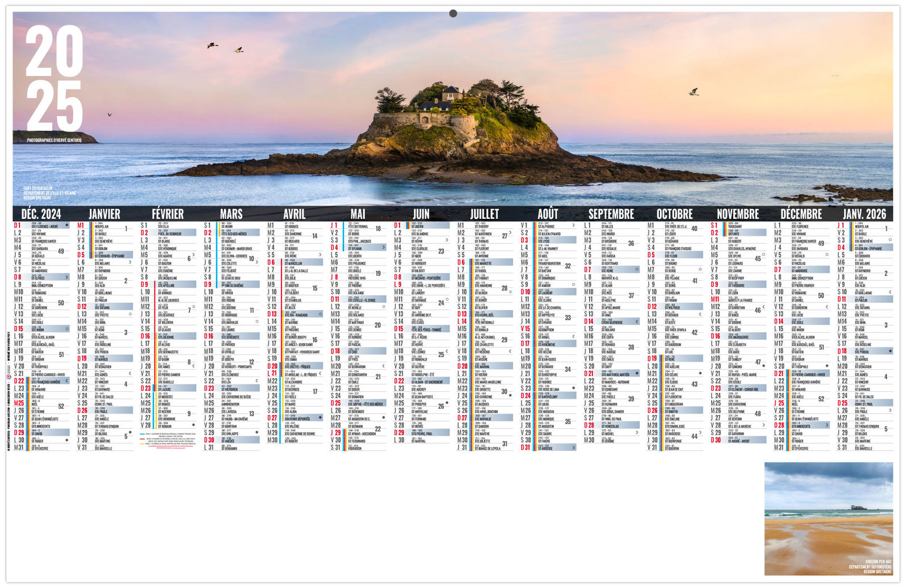Click the 'JUIN' month header
This screenshot has width=908, height=588.
tap(421, 214)
